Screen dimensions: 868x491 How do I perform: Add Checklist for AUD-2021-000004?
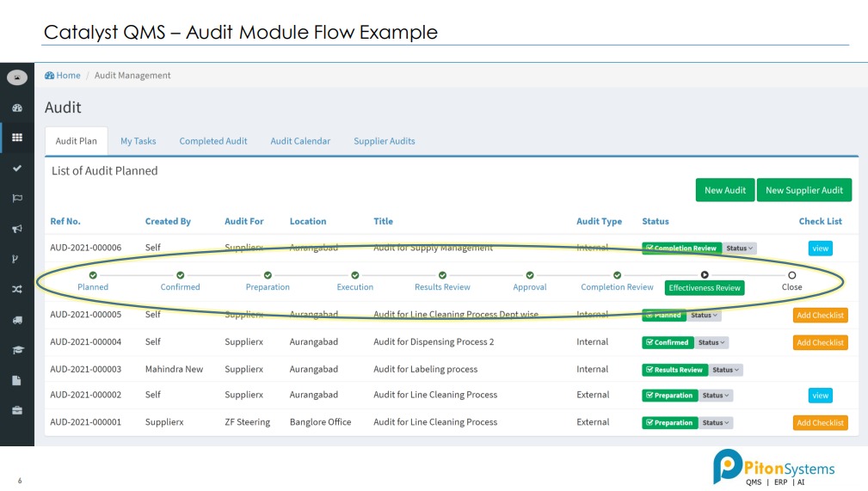tap(820, 342)
